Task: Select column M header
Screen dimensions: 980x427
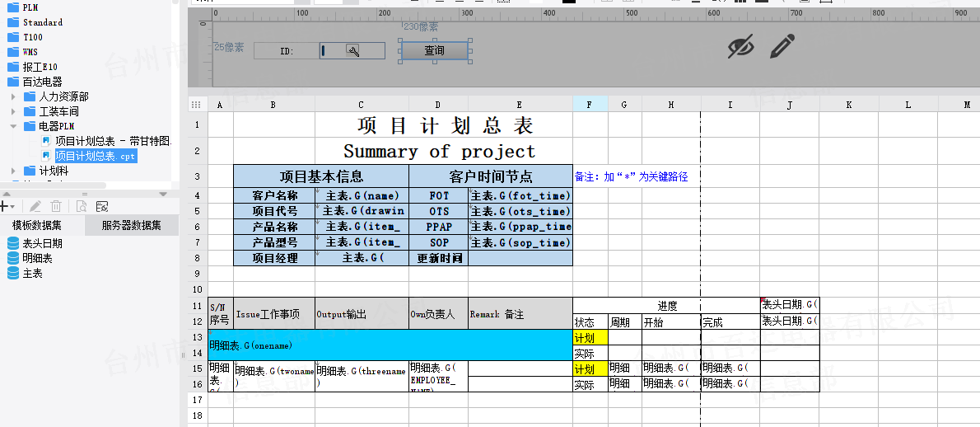Action: click(967, 105)
